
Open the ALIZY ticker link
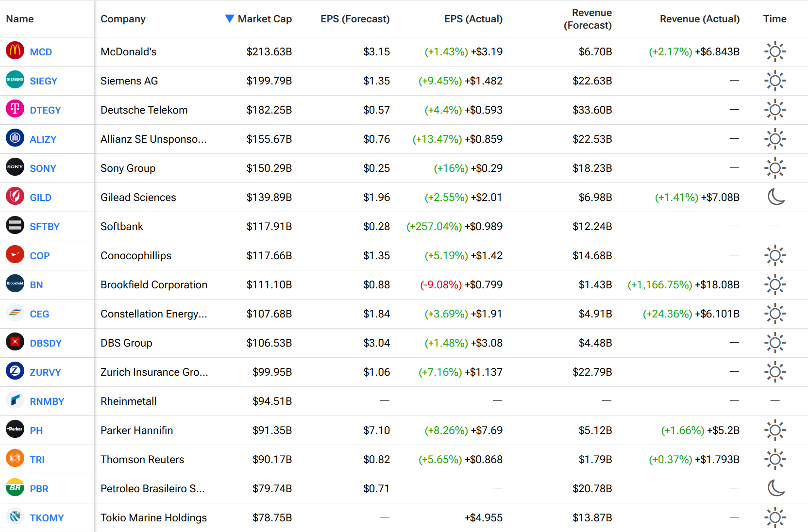(43, 139)
